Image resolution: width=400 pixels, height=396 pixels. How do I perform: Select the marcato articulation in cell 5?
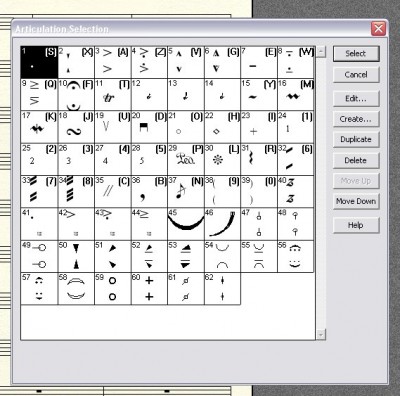tap(186, 62)
